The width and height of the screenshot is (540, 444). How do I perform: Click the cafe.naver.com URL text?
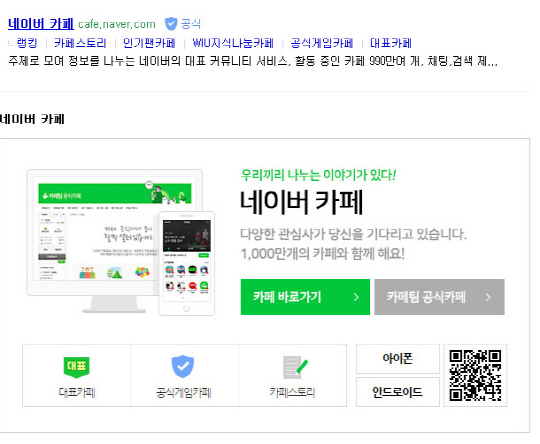(x=117, y=24)
